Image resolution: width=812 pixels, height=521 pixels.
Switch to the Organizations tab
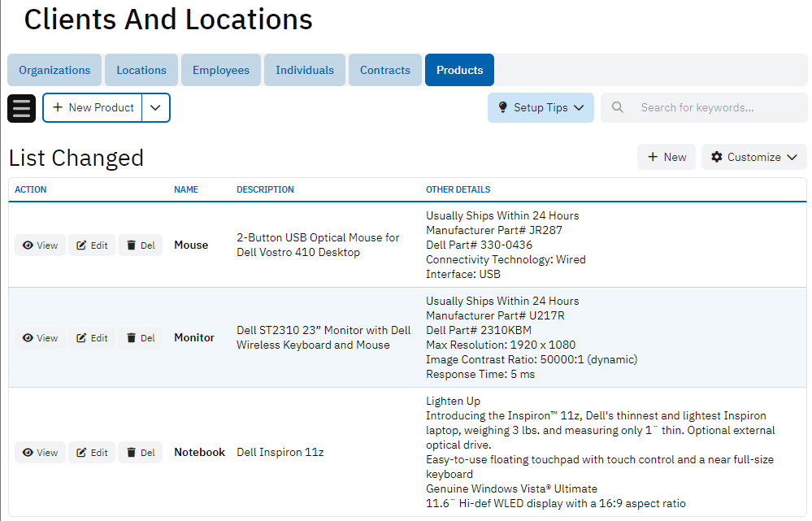[x=54, y=70]
